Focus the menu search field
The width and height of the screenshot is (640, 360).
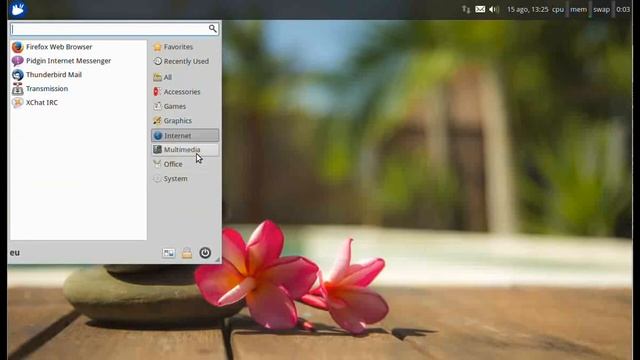[114, 29]
